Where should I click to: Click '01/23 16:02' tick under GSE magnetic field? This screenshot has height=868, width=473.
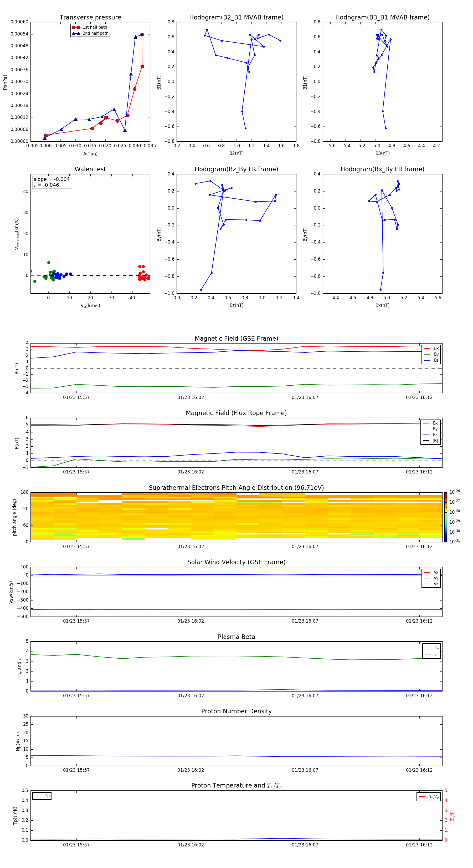coord(191,398)
